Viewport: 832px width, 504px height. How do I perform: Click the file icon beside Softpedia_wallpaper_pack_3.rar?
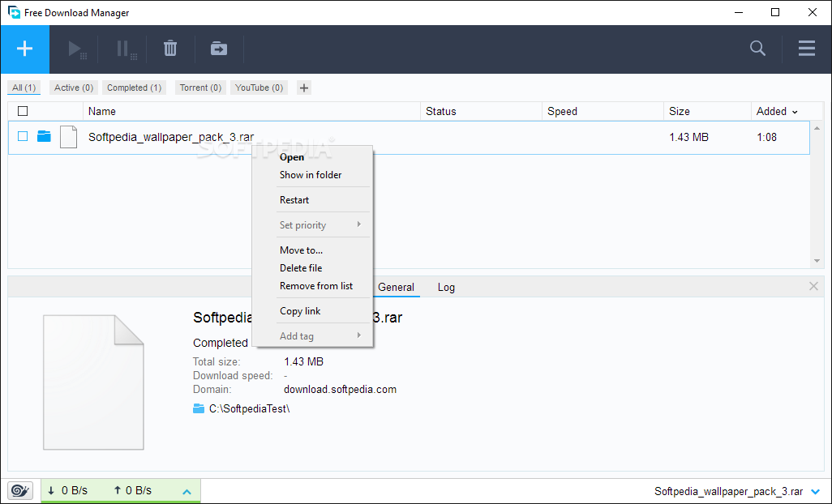point(68,137)
